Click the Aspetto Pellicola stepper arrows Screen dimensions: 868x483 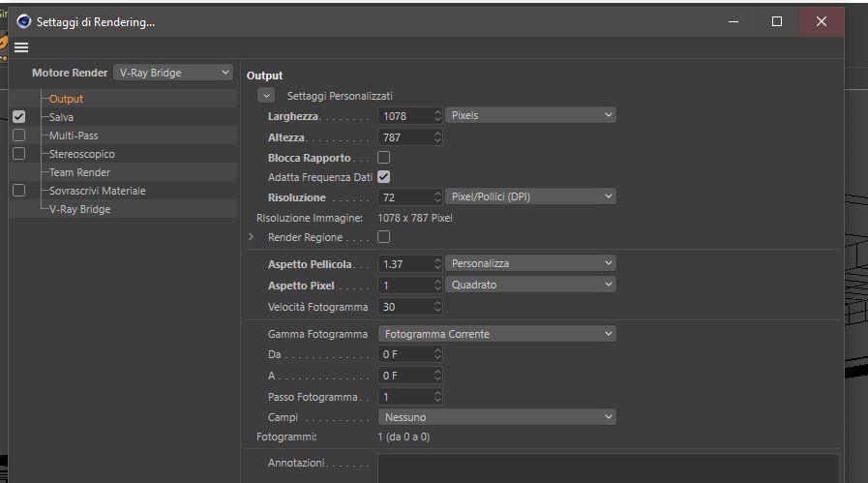click(438, 264)
